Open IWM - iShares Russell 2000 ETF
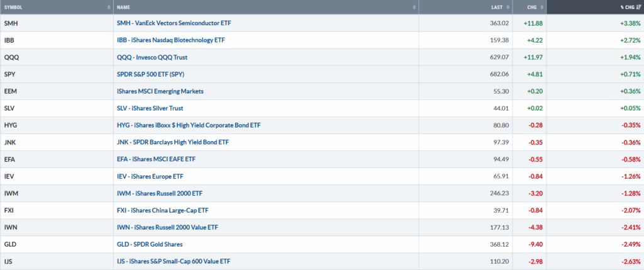Screen dimensions: 644x270 coord(165,193)
